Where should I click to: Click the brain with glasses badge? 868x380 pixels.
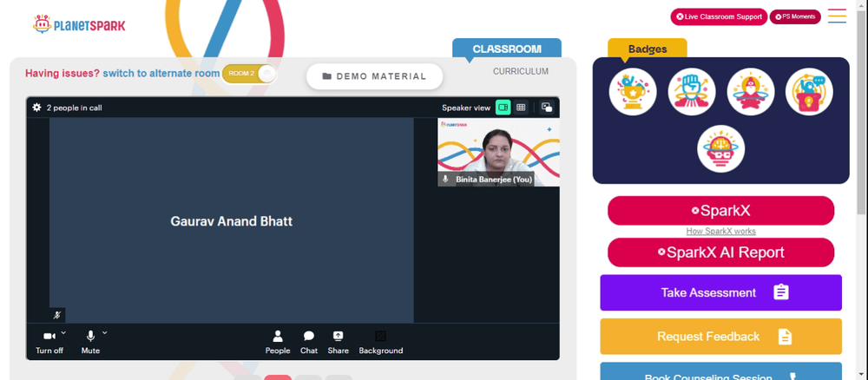[720, 149]
